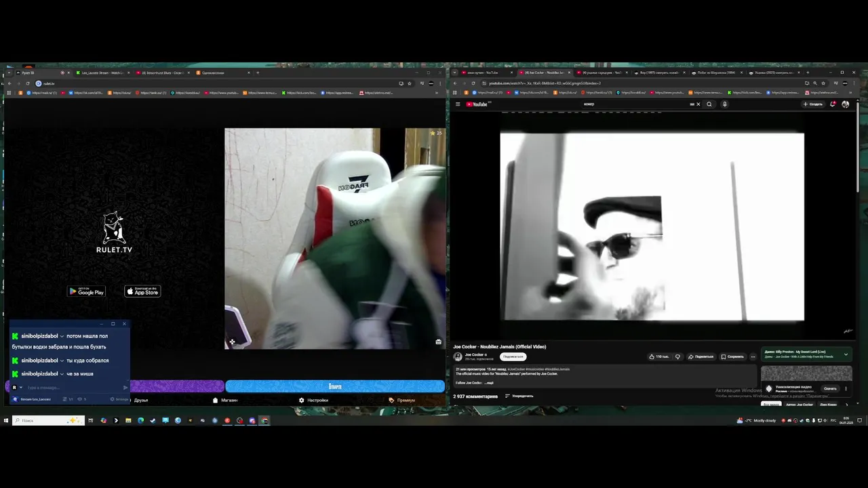The height and width of the screenshot is (488, 868).
Task: Expand tab search chevron in YouTube browser
Action: click(x=456, y=73)
